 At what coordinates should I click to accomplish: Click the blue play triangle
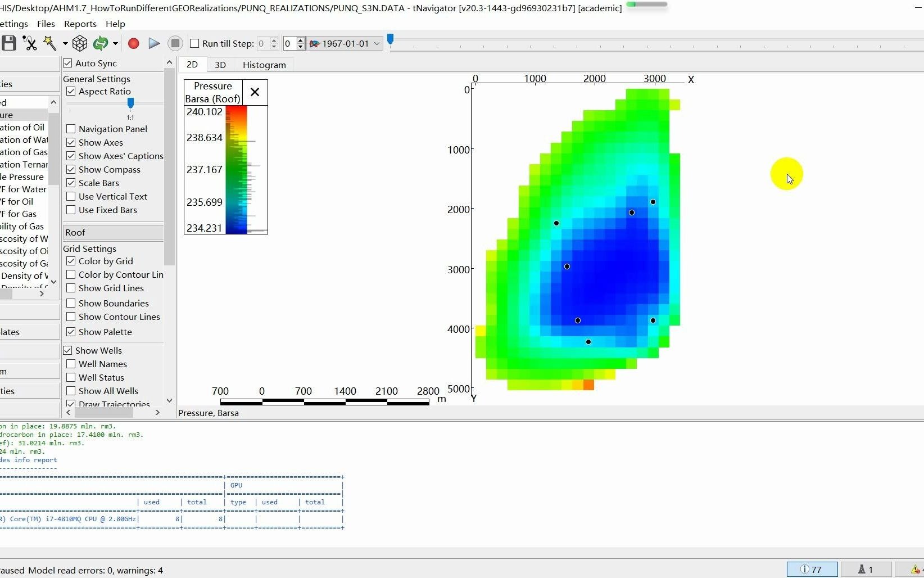(x=154, y=43)
